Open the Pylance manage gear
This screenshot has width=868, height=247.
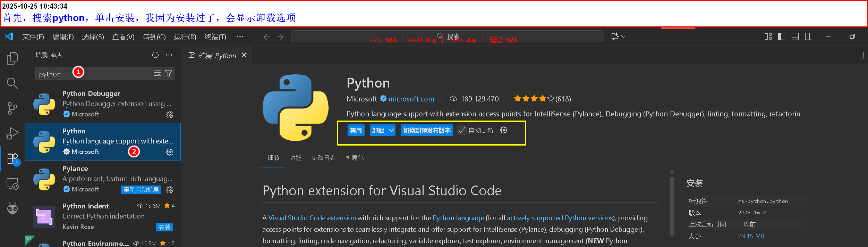[170, 190]
